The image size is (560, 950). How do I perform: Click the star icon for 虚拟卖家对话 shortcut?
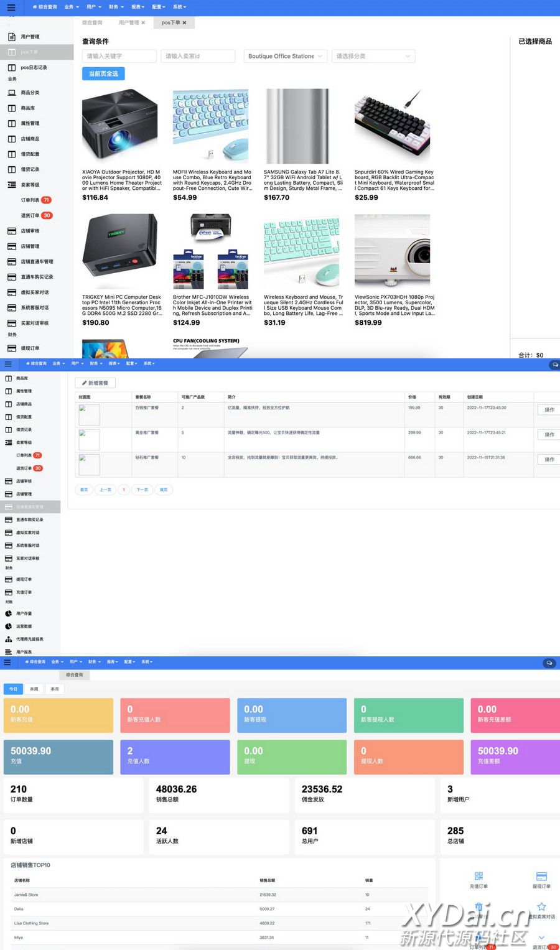tap(541, 906)
